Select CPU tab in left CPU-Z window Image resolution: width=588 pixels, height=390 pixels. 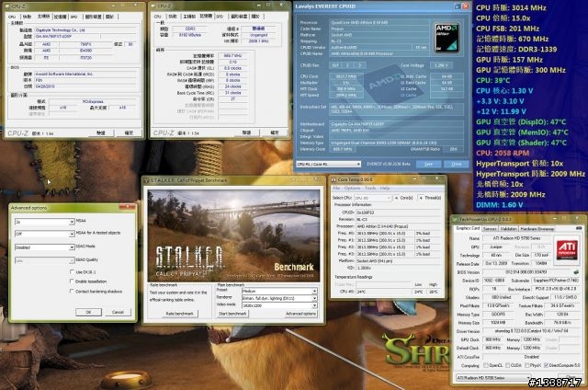point(12,17)
